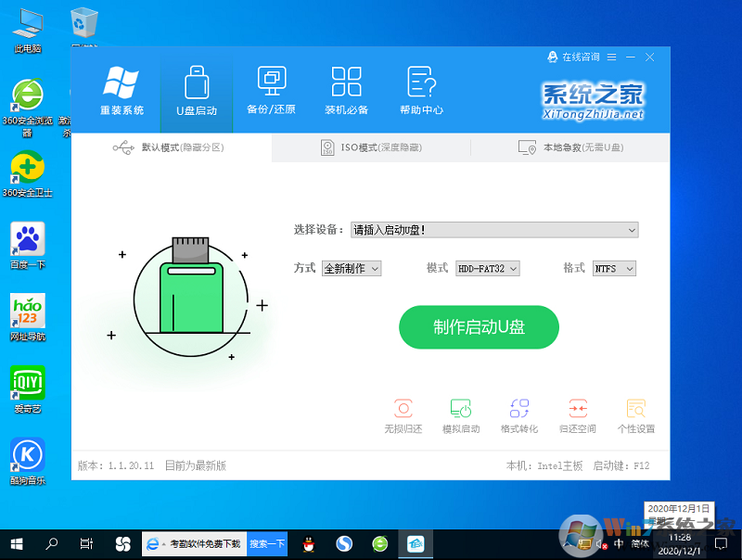Viewport: 742px width, 560px height.
Task: Select the 重装系统 (Reinstall System) icon
Action: coord(122,90)
